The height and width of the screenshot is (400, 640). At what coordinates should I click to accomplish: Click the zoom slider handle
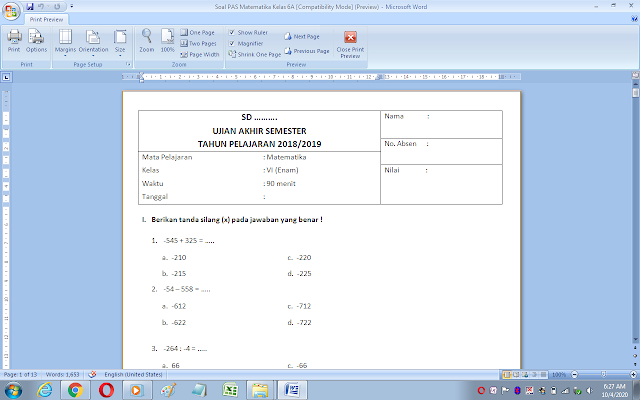point(604,374)
